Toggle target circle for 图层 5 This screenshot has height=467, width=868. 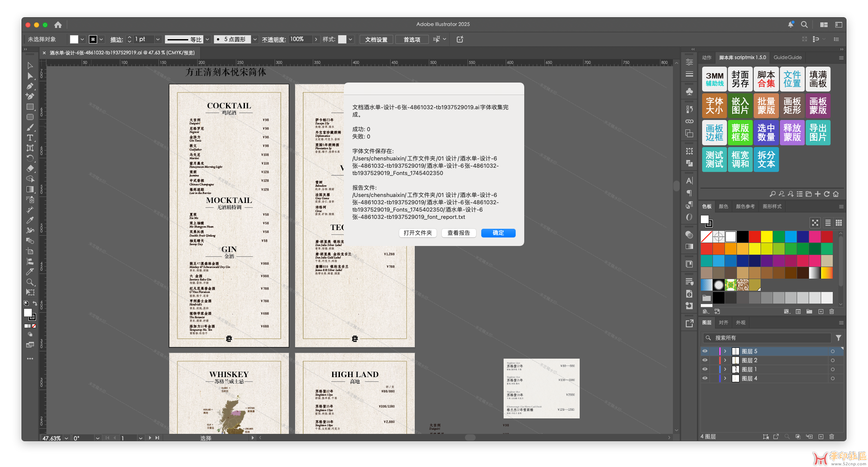click(833, 351)
